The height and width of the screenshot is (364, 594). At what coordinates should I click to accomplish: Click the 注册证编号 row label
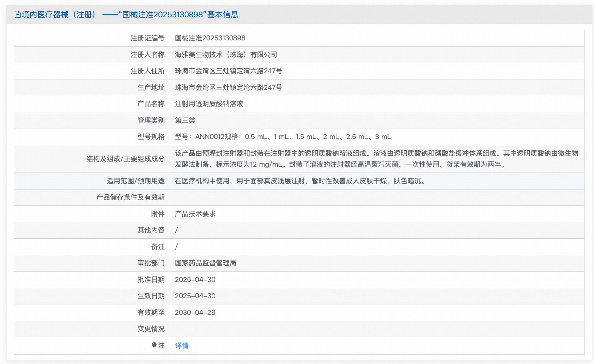148,38
